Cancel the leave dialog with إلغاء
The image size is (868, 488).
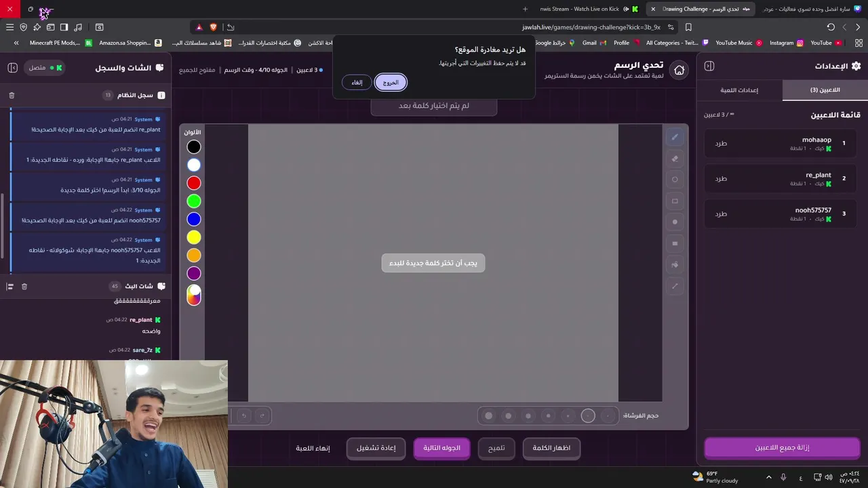[x=357, y=83]
